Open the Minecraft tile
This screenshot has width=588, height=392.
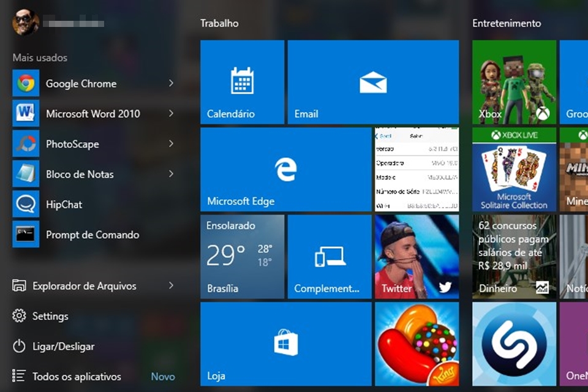[574, 170]
